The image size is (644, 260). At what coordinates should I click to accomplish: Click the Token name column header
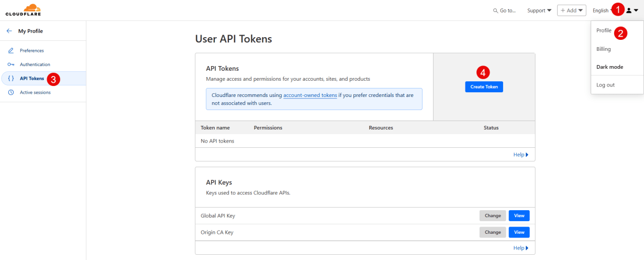(215, 128)
